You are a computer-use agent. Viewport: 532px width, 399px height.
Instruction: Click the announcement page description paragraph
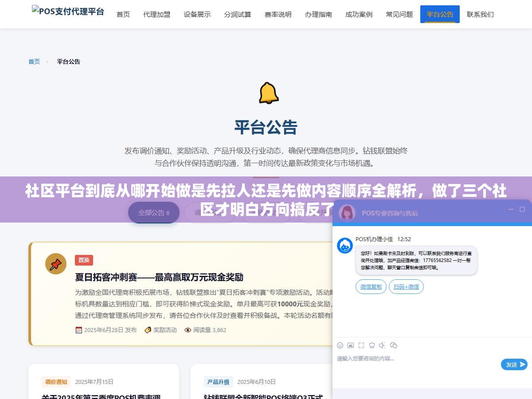(x=266, y=157)
